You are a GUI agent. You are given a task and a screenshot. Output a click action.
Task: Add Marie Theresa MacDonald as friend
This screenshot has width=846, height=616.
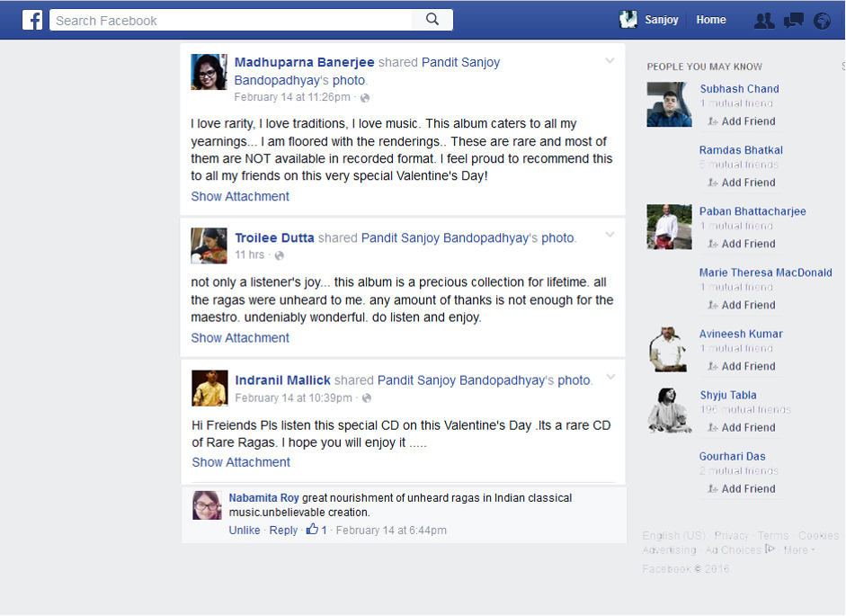[742, 305]
